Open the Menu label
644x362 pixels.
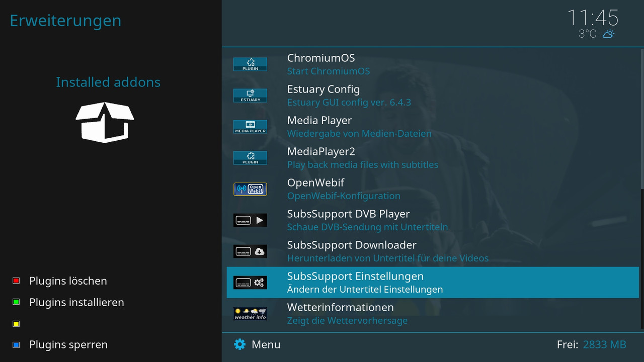(x=266, y=344)
